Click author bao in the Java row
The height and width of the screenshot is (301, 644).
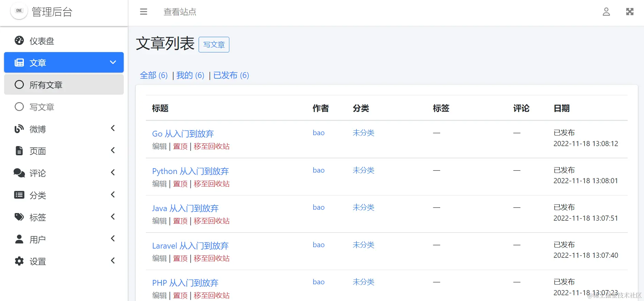coord(319,207)
